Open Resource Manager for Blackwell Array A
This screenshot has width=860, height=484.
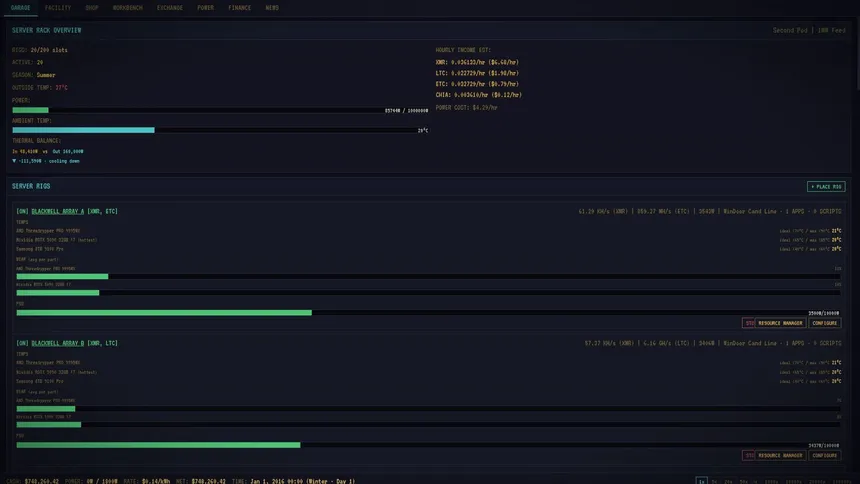[x=780, y=323]
